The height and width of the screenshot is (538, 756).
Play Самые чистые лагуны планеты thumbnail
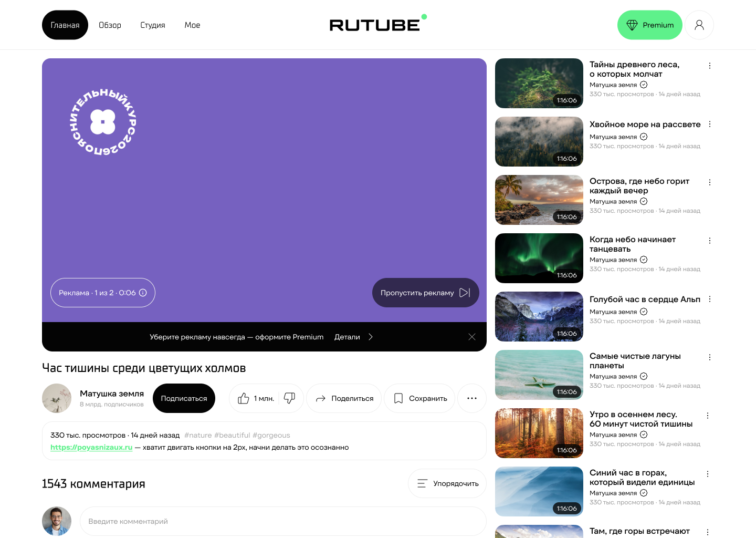(x=539, y=375)
